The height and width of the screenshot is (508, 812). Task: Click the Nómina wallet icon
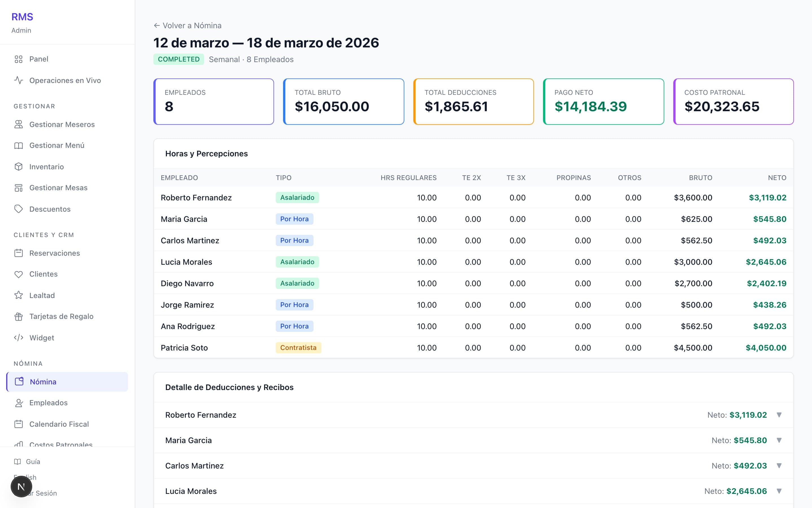pyautogui.click(x=19, y=382)
